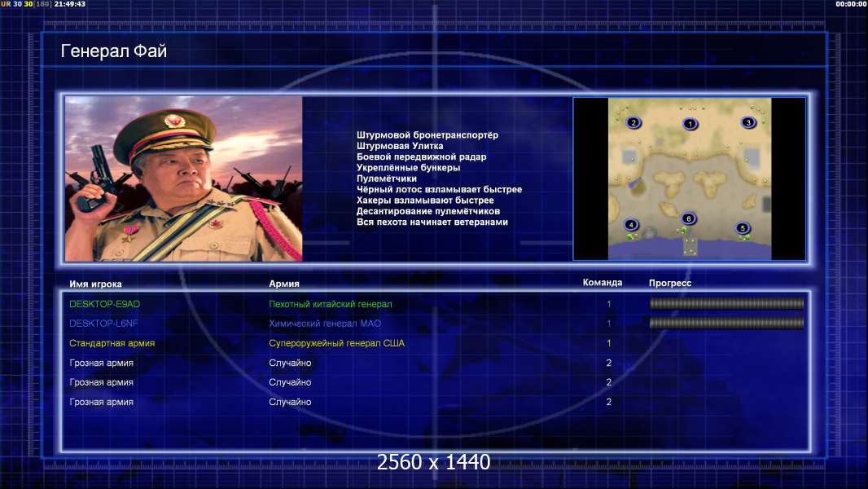
Task: Click the timer reading 00:00:00
Action: (851, 4)
